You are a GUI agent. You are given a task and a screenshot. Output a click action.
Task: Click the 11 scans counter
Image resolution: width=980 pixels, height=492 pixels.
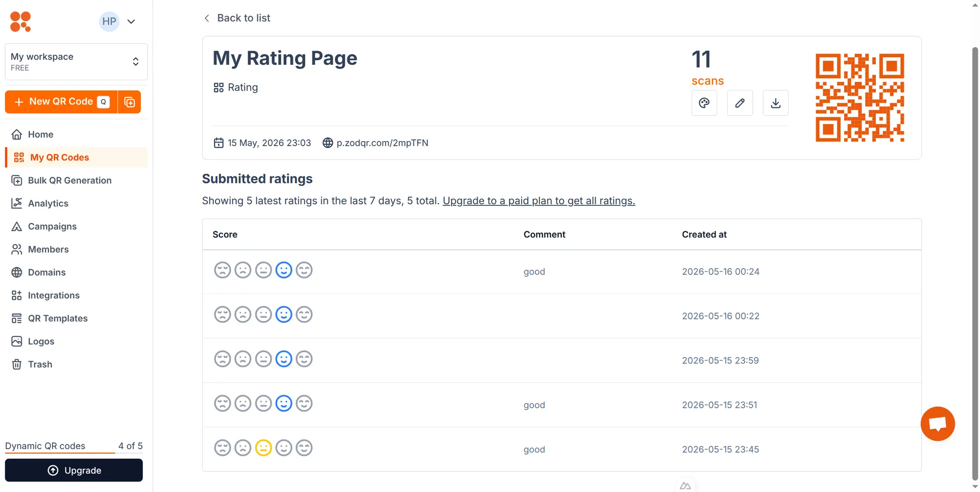tap(707, 67)
